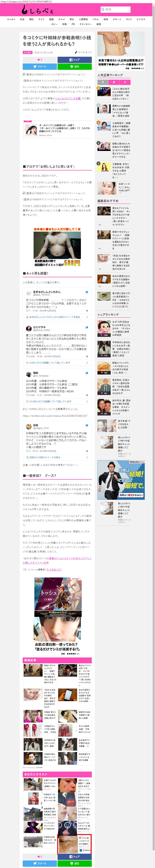Viewport: 155px width, 868px height.
Task: Click the magnifier search icon
Action: pyautogui.click(x=102, y=9)
